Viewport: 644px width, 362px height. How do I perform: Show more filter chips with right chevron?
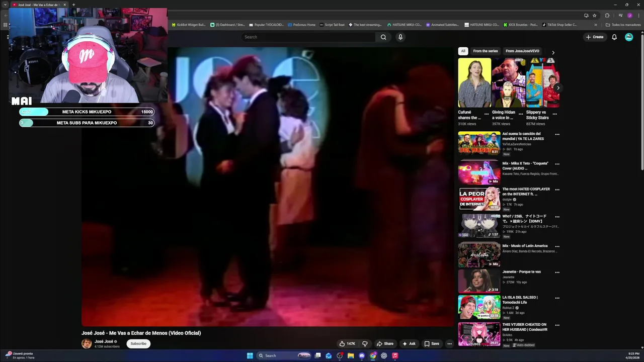click(x=553, y=52)
